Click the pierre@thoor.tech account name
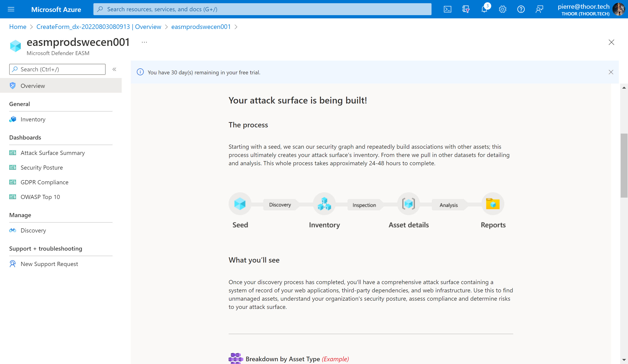Viewport: 628px width, 364px height. pyautogui.click(x=583, y=6)
